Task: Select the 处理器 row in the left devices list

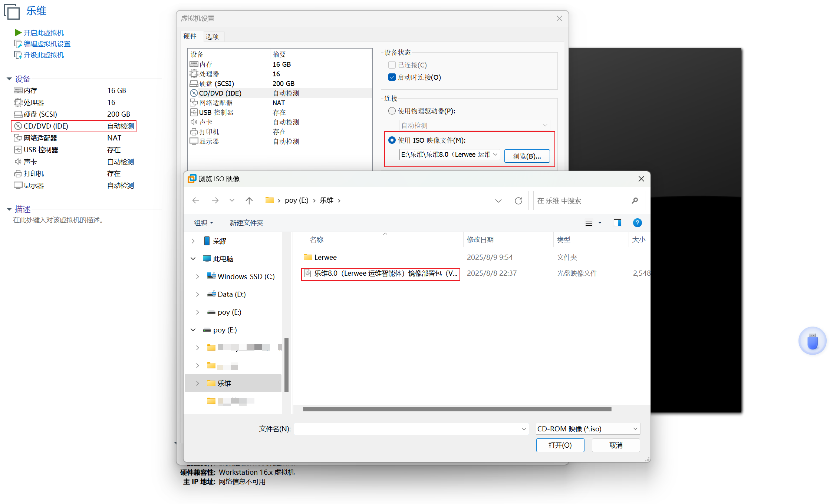Action: 73,102
